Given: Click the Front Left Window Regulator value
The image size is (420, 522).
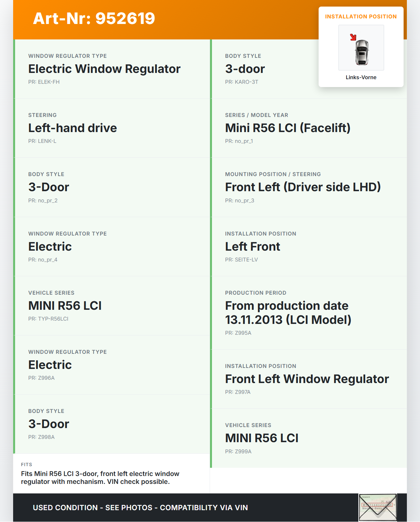Looking at the screenshot, I should click(307, 379).
